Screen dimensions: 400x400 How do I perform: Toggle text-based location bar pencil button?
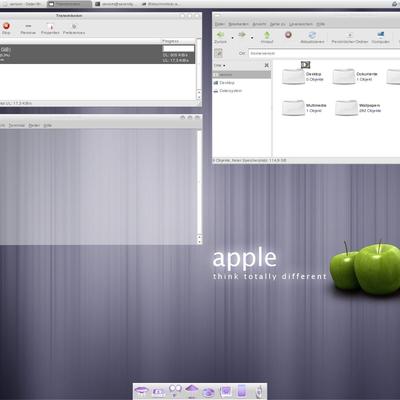[x=218, y=53]
